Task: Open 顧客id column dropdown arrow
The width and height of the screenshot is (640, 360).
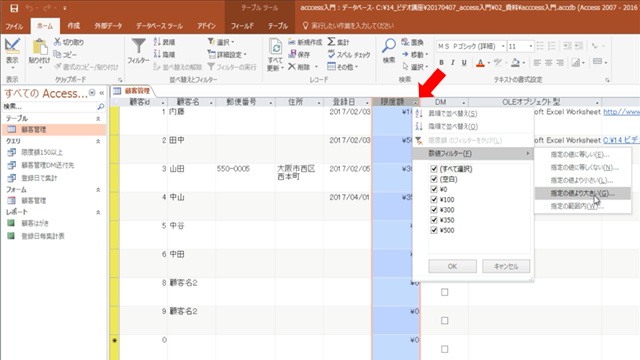Action: [x=163, y=102]
